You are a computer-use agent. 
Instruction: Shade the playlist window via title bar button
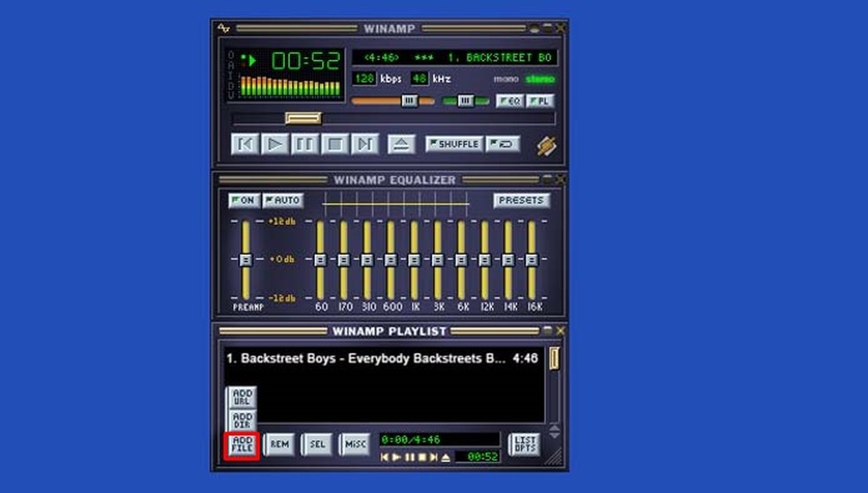click(548, 331)
